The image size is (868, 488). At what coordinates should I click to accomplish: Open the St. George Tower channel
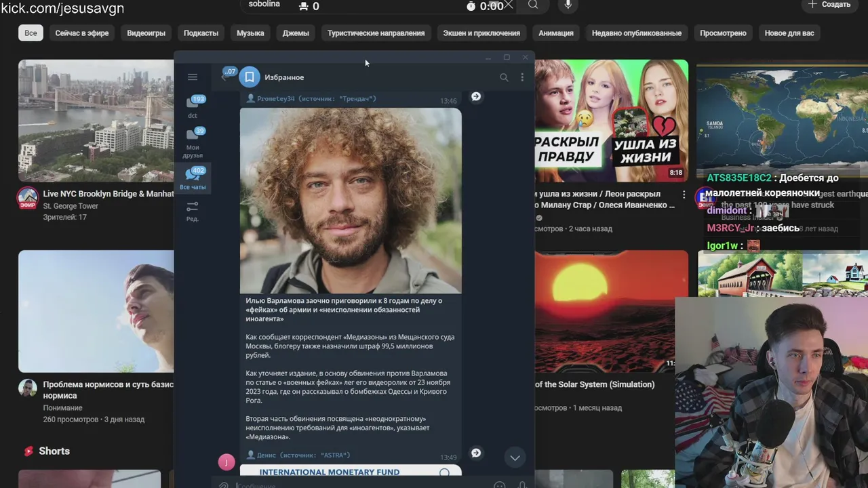coord(71,206)
